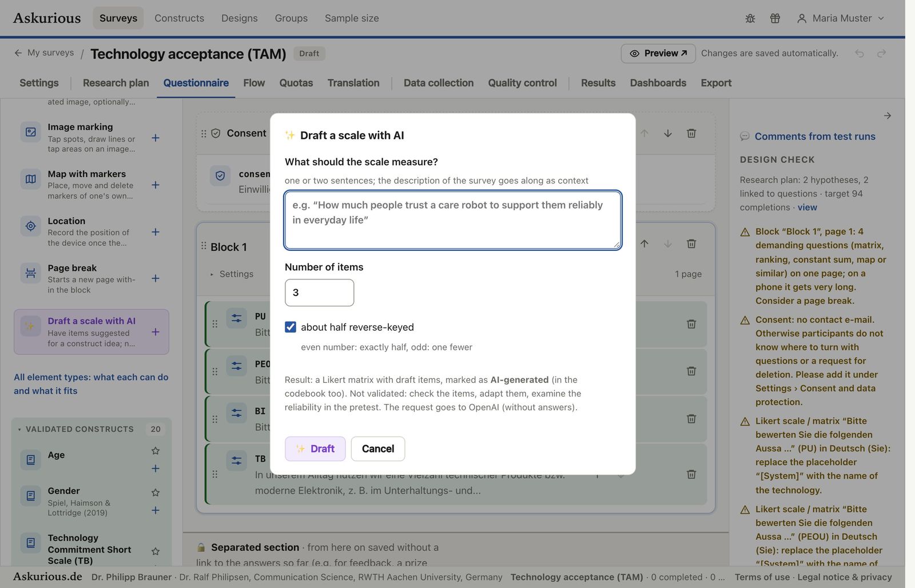The width and height of the screenshot is (915, 588).
Task: Delete Block 1 with trash icon
Action: [x=691, y=243]
